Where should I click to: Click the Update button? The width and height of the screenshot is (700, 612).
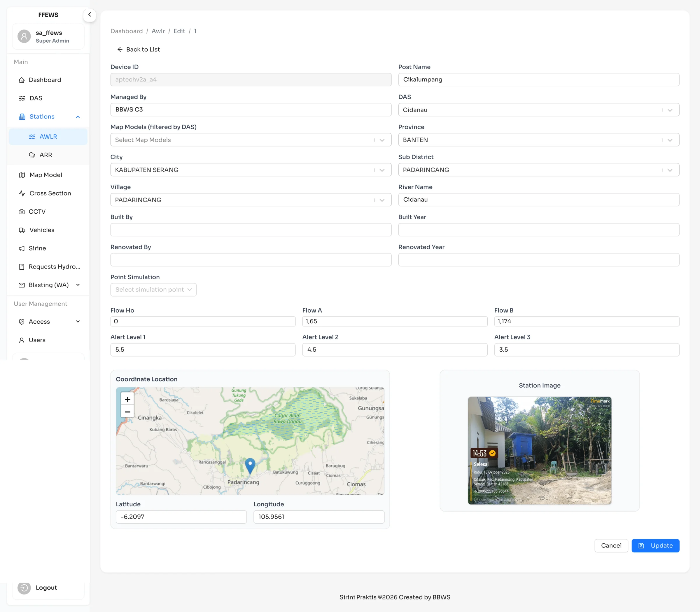[655, 546]
